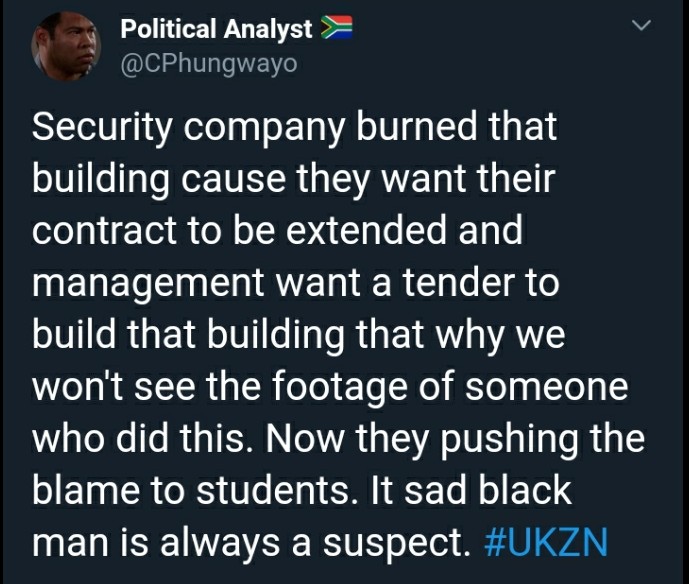Select the phrase "build that building"
The width and height of the screenshot is (689, 584).
click(x=188, y=336)
